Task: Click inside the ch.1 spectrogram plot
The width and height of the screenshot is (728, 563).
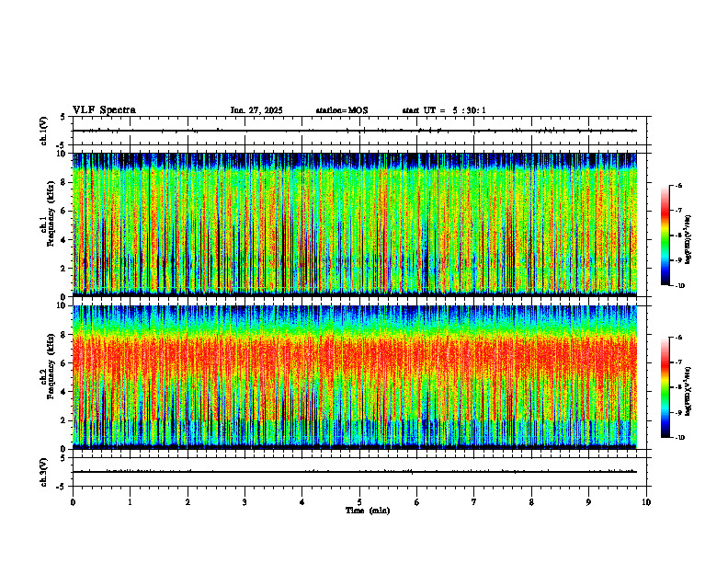Action: [355, 224]
